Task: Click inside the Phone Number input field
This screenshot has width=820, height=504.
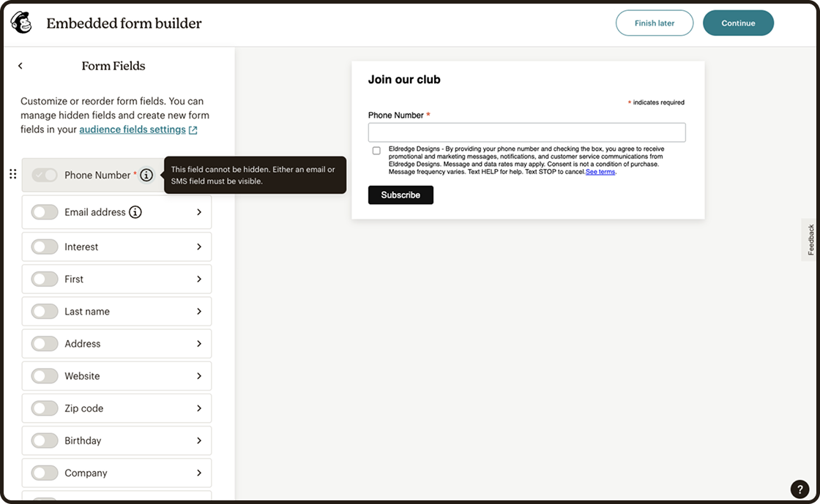Action: (526, 132)
